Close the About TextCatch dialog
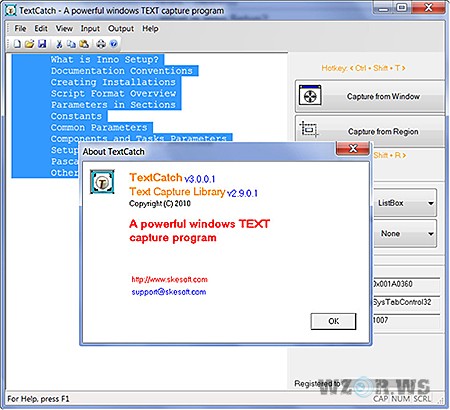The height and width of the screenshot is (410, 450). pyautogui.click(x=353, y=148)
